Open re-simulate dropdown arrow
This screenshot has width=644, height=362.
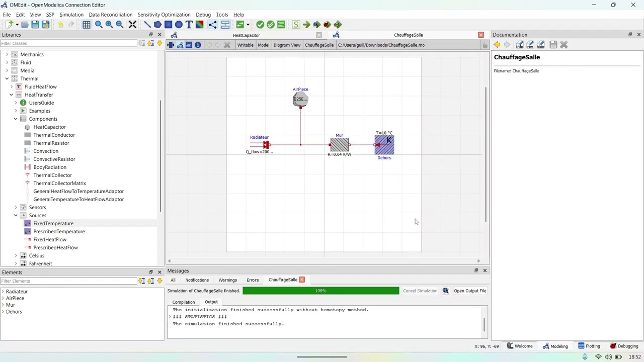[248, 25]
